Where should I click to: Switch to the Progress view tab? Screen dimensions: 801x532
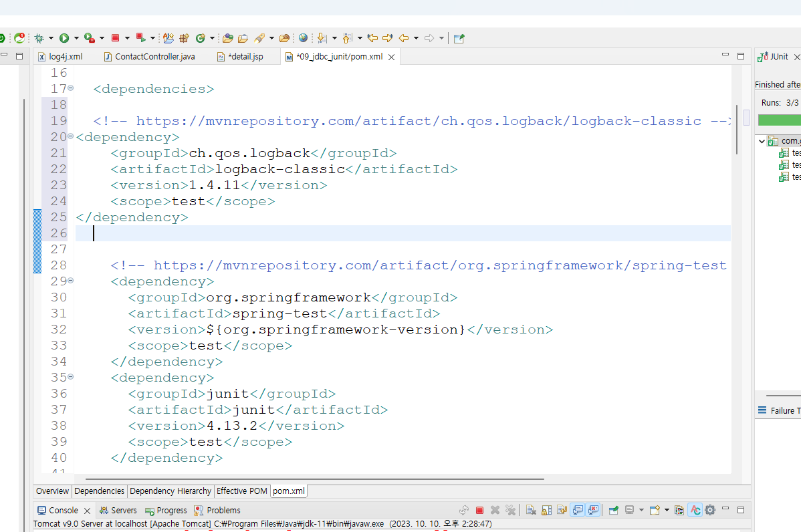tap(166, 511)
